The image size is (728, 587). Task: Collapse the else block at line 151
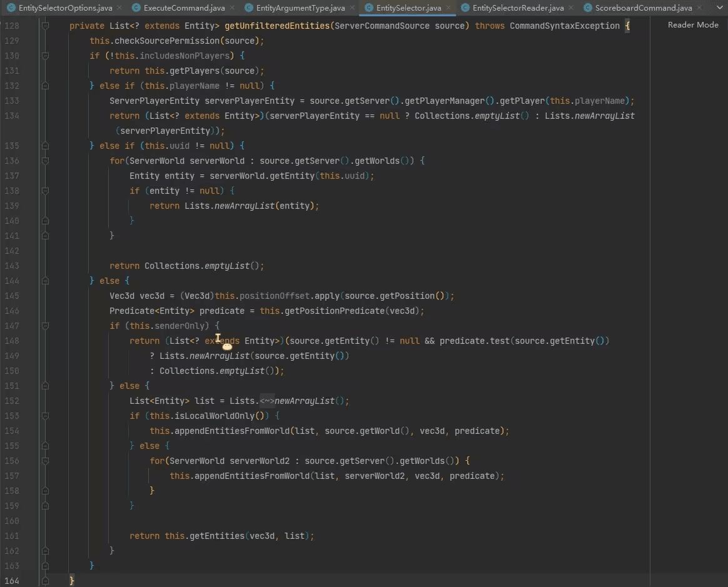coord(45,386)
